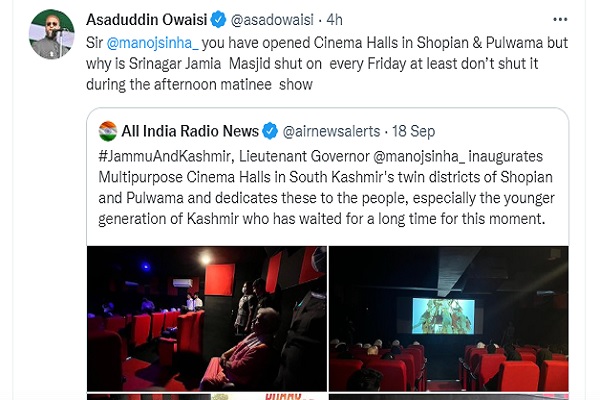Screen dimensions: 600x400
Task: Click Asaduddin Owaisi's blue verified badge
Action: (218, 20)
